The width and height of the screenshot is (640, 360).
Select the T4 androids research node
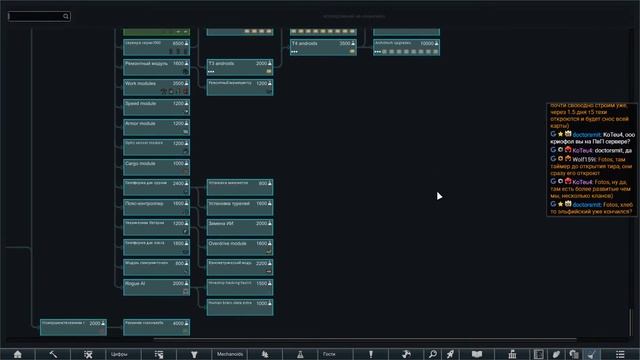click(323, 47)
